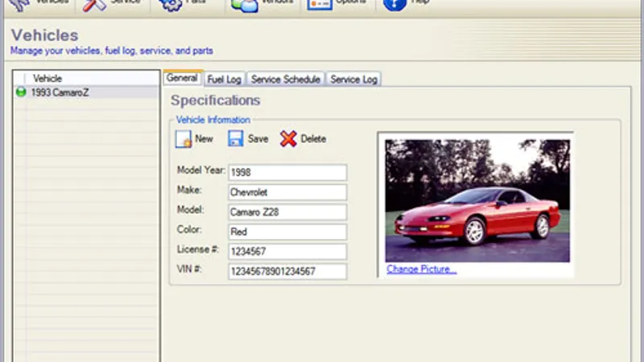Click the Make field containing Chevrolet

(287, 192)
